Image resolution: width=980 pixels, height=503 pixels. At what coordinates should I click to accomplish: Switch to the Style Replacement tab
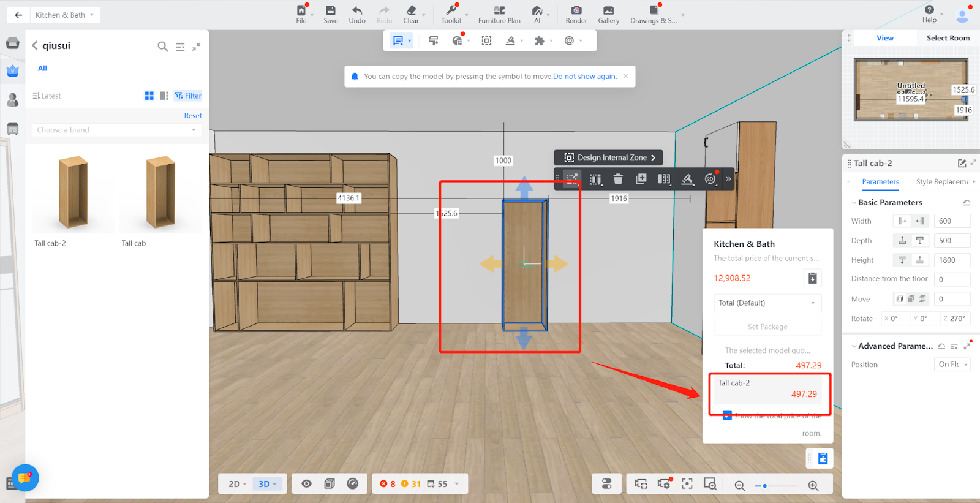pyautogui.click(x=942, y=182)
